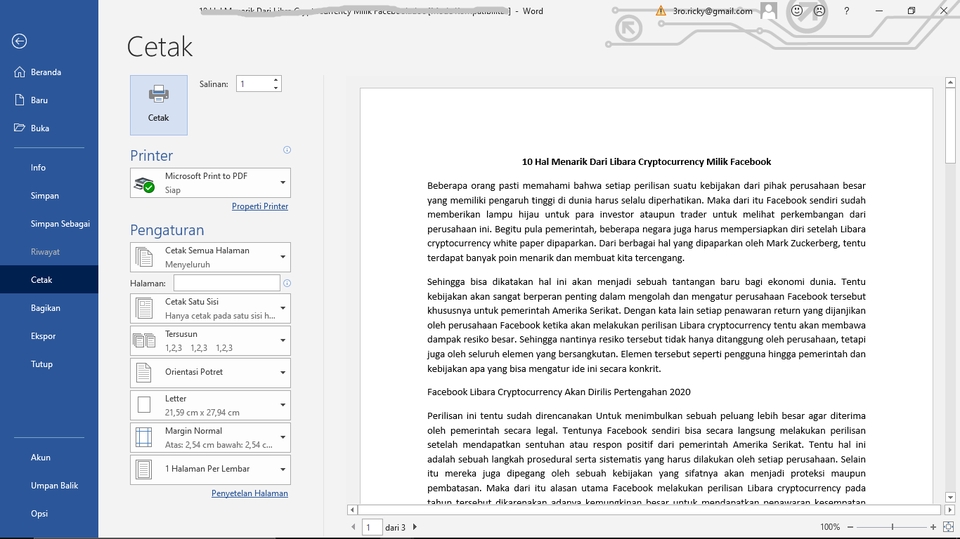Expand the Tersusun collation dropdown
This screenshot has width=960, height=539.
click(210, 341)
